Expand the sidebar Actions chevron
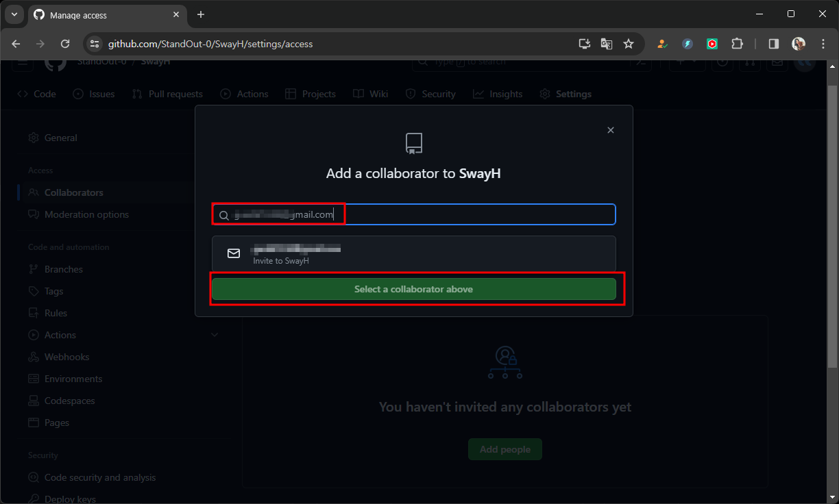The width and height of the screenshot is (839, 504). pos(215,335)
